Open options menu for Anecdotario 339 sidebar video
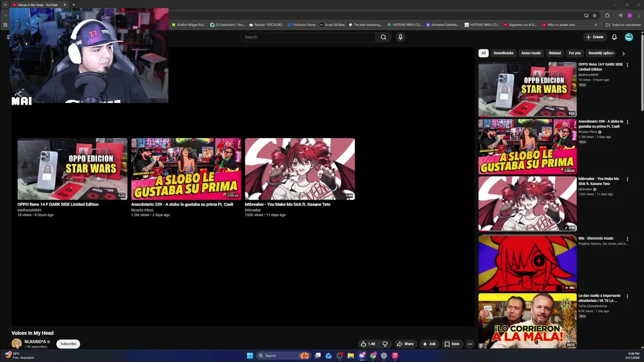The height and width of the screenshot is (362, 644). coord(627,122)
